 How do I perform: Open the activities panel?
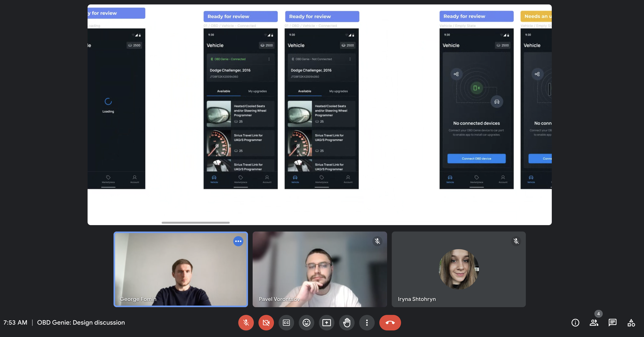coord(631,323)
